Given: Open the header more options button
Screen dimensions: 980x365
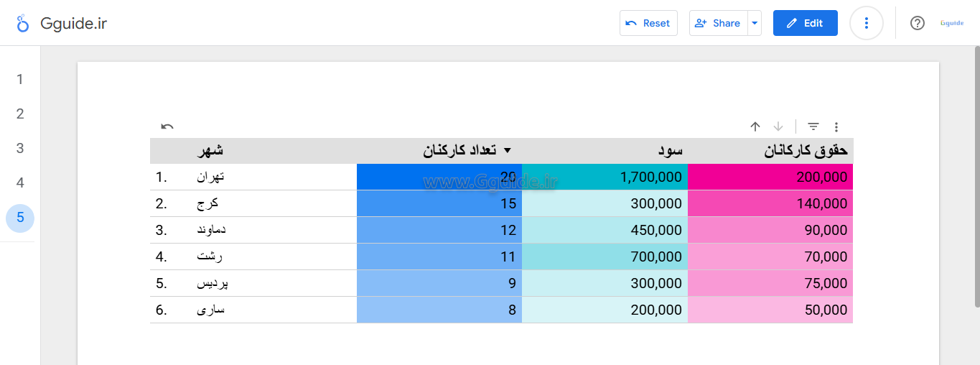Looking at the screenshot, I should (867, 23).
